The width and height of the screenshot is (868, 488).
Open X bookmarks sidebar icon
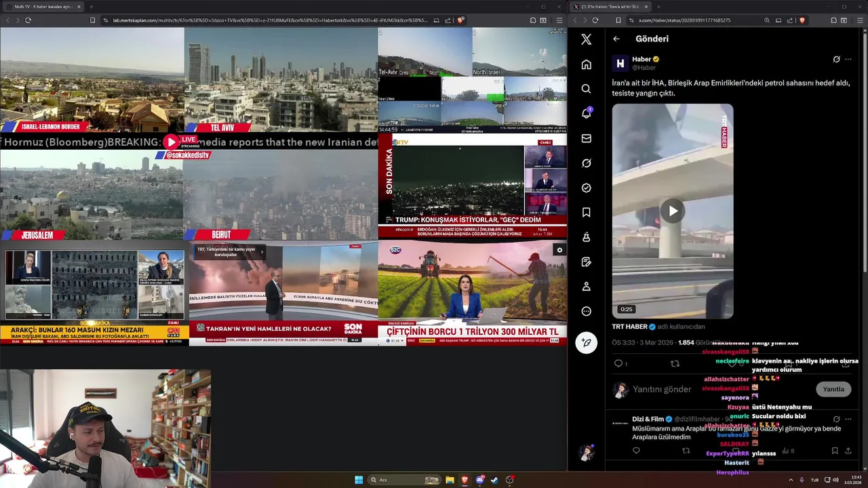(587, 212)
